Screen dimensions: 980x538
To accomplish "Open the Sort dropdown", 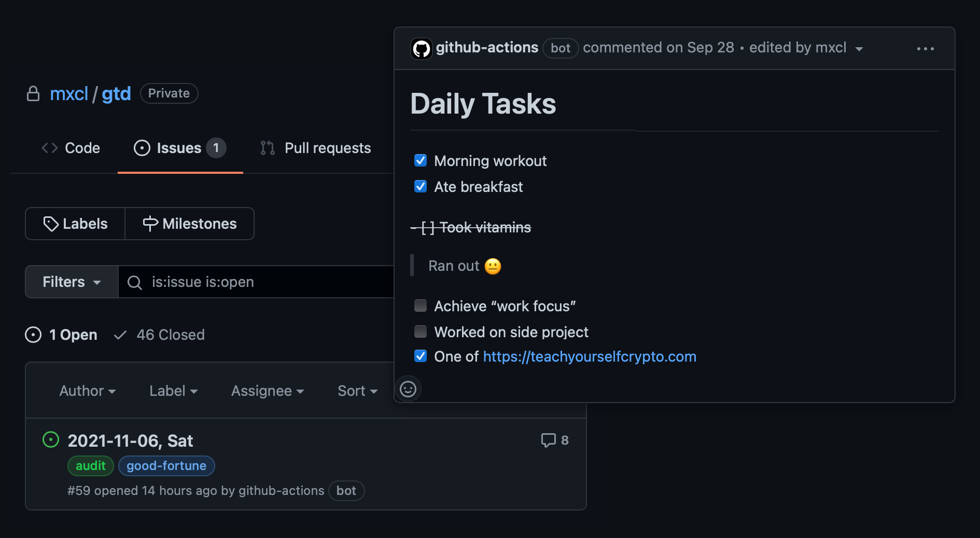I will click(x=357, y=391).
